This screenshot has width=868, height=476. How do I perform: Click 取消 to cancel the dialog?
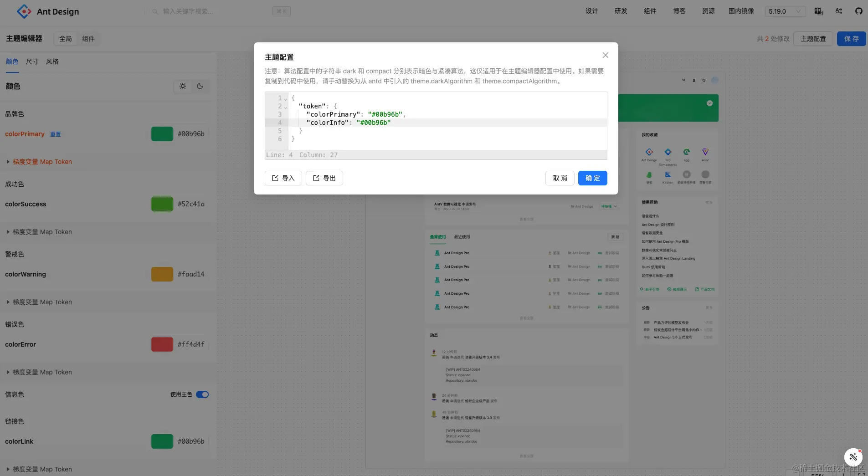coord(560,178)
